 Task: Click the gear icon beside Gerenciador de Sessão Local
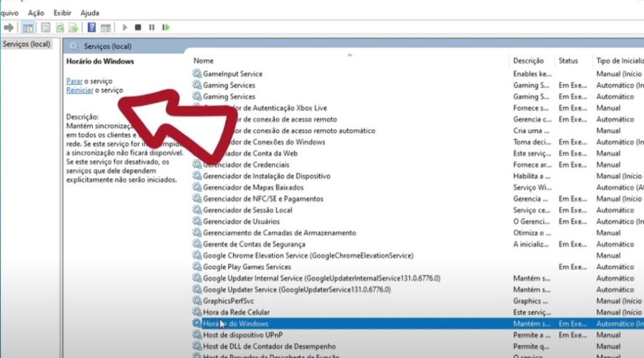click(197, 210)
